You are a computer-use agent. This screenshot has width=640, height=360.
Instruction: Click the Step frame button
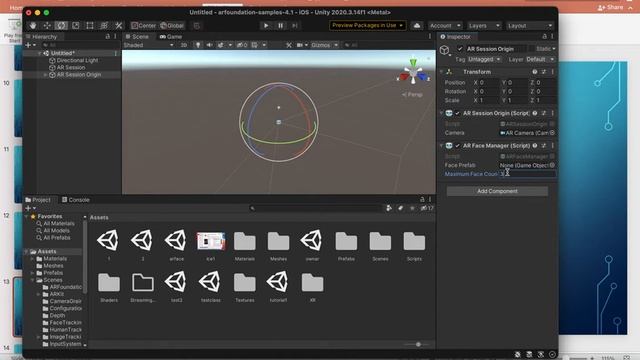(x=295, y=25)
